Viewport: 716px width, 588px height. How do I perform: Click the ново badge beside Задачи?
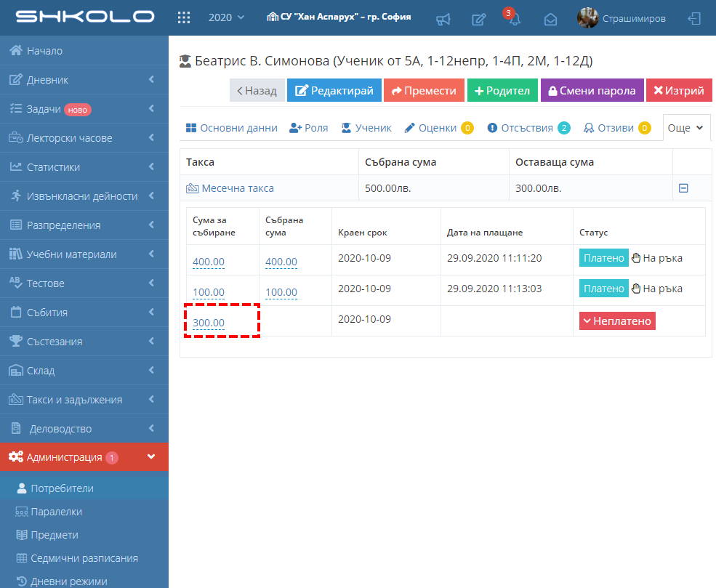(x=77, y=110)
